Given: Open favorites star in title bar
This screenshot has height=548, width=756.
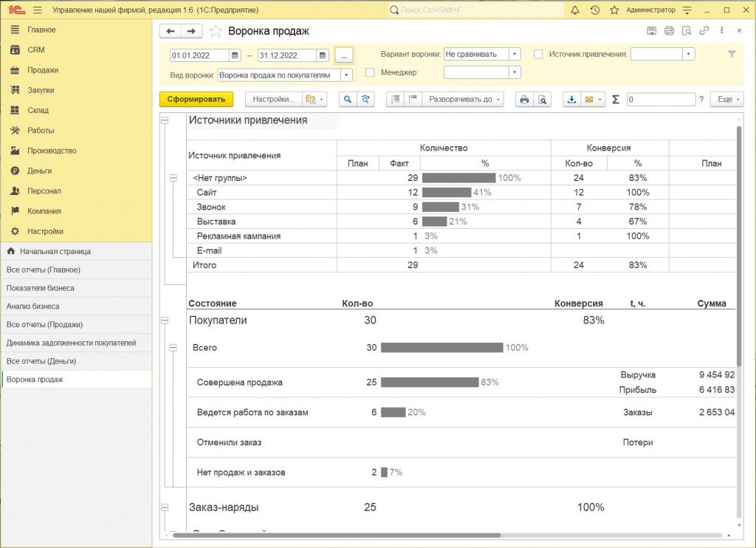Looking at the screenshot, I should 614,10.
